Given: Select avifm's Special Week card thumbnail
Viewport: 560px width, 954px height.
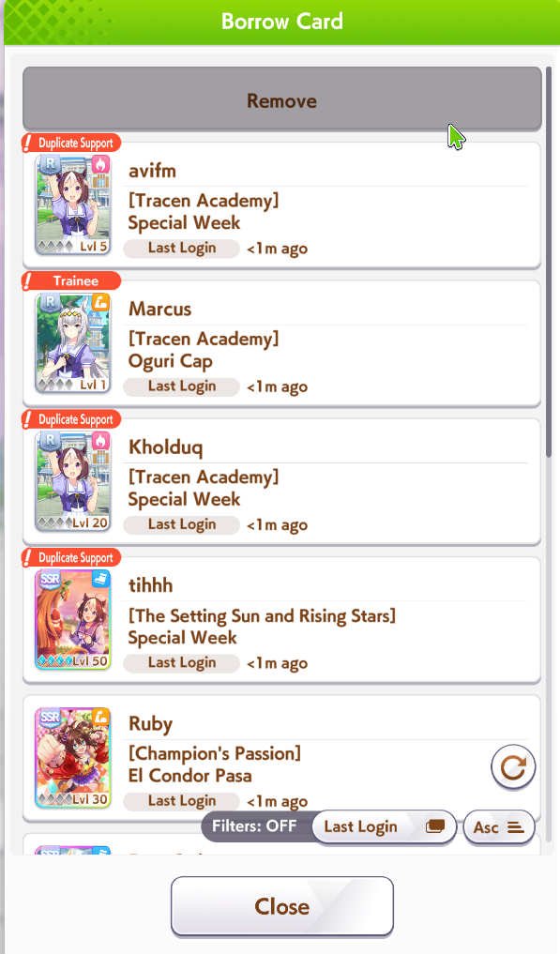Looking at the screenshot, I should tap(73, 204).
